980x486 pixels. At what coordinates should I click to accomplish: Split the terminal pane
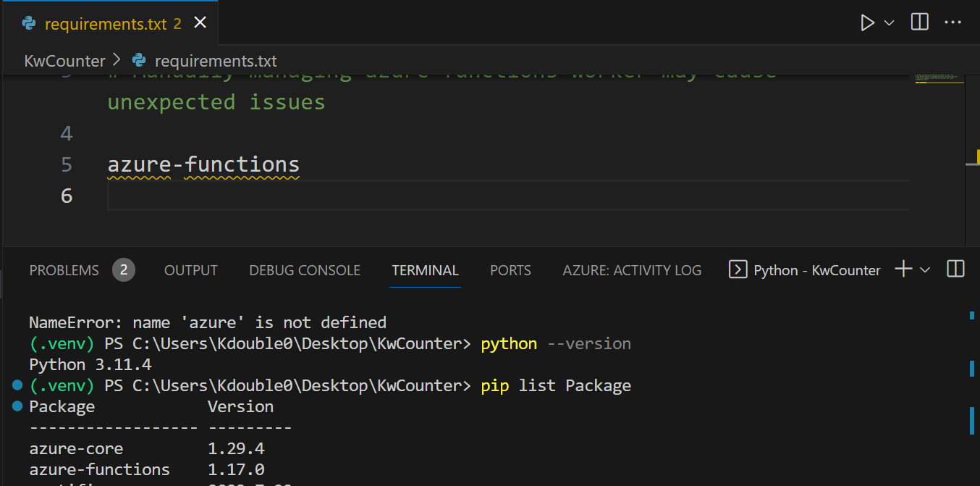pos(955,269)
